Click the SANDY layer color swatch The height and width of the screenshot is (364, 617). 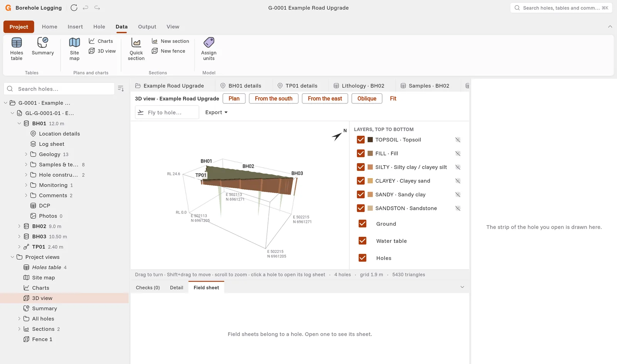point(370,195)
